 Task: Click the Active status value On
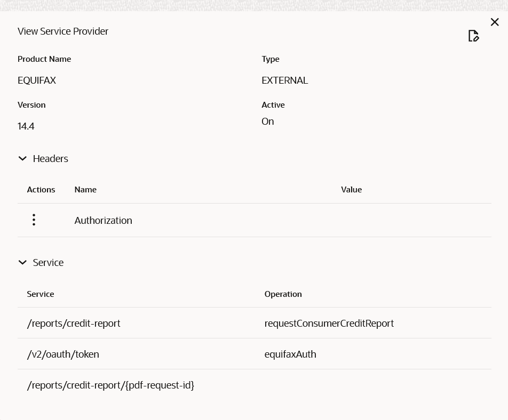coord(267,122)
